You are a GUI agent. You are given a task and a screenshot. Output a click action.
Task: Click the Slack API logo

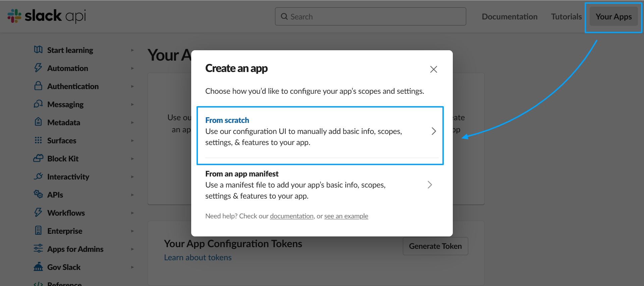click(x=47, y=16)
